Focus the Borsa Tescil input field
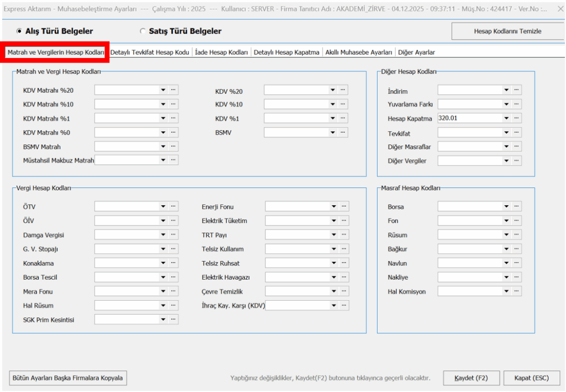 tap(127, 277)
